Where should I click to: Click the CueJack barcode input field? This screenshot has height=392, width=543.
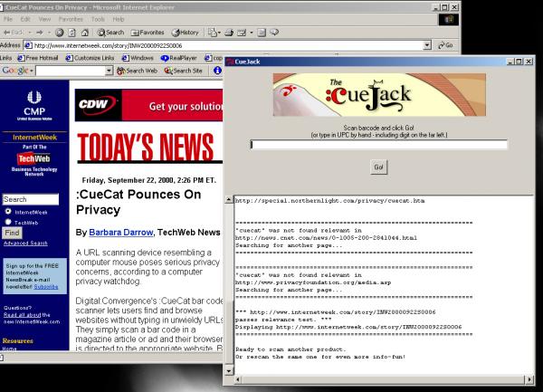click(378, 144)
